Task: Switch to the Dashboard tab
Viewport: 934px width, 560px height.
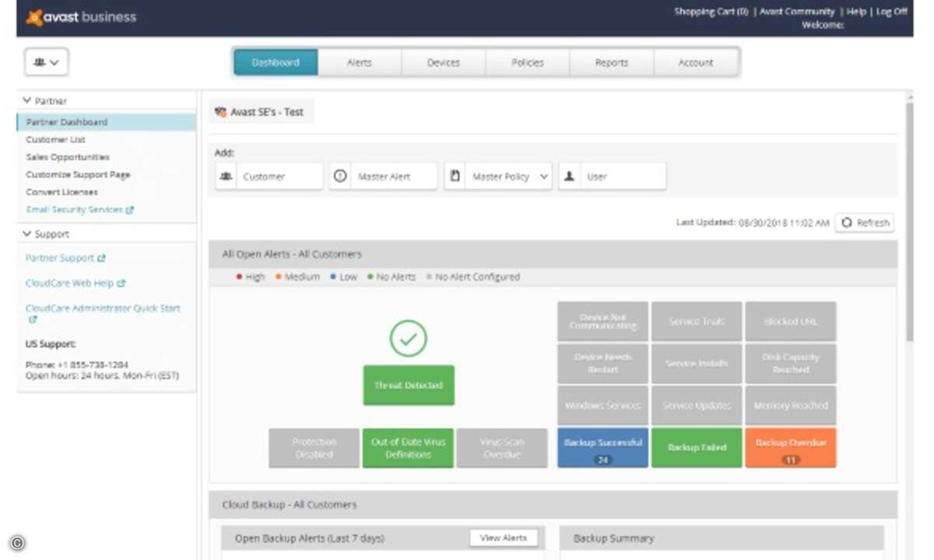Action: [x=276, y=62]
